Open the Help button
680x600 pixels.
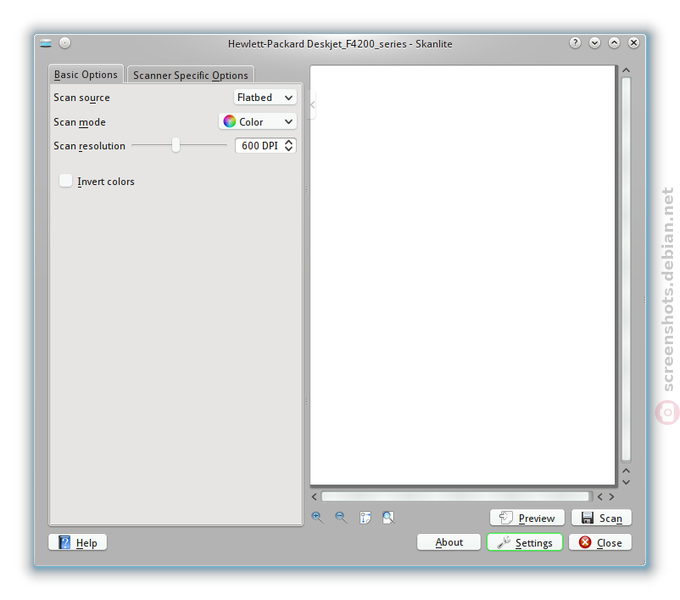78,542
